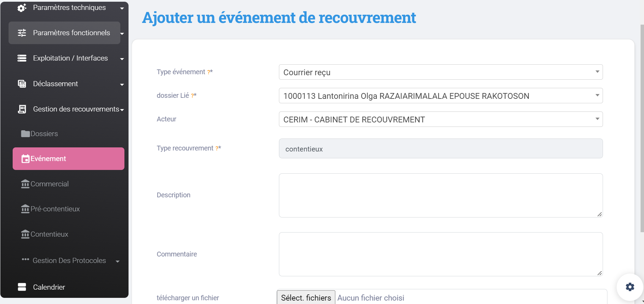
Task: Click the Exploitation / Interfaces server icon
Action: (x=22, y=58)
